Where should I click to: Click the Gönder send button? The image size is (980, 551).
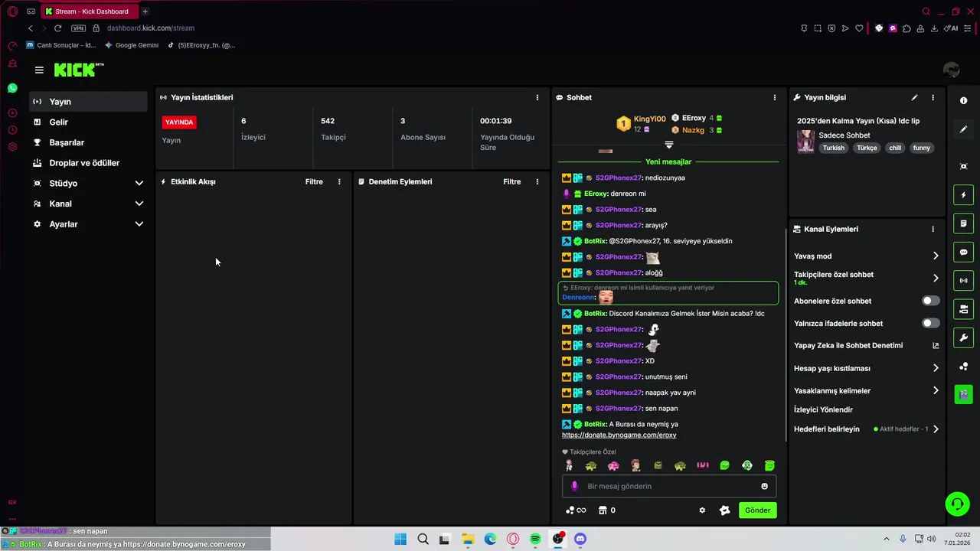pyautogui.click(x=757, y=510)
